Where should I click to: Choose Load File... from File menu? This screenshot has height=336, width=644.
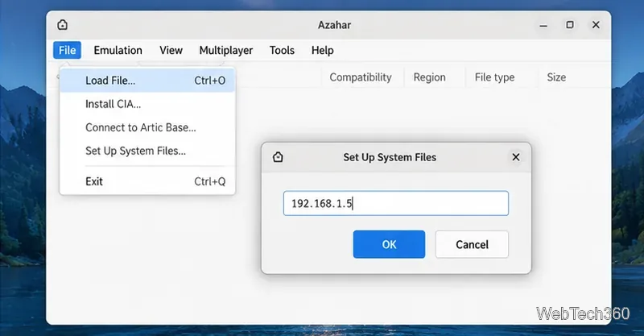[147, 81]
